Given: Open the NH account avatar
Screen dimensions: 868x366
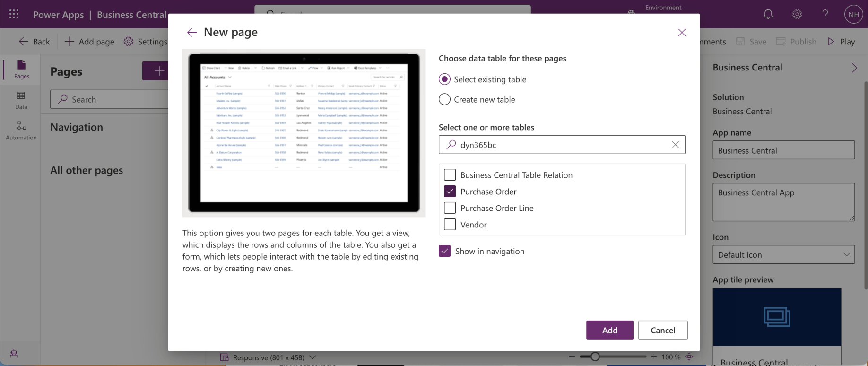Looking at the screenshot, I should [853, 15].
